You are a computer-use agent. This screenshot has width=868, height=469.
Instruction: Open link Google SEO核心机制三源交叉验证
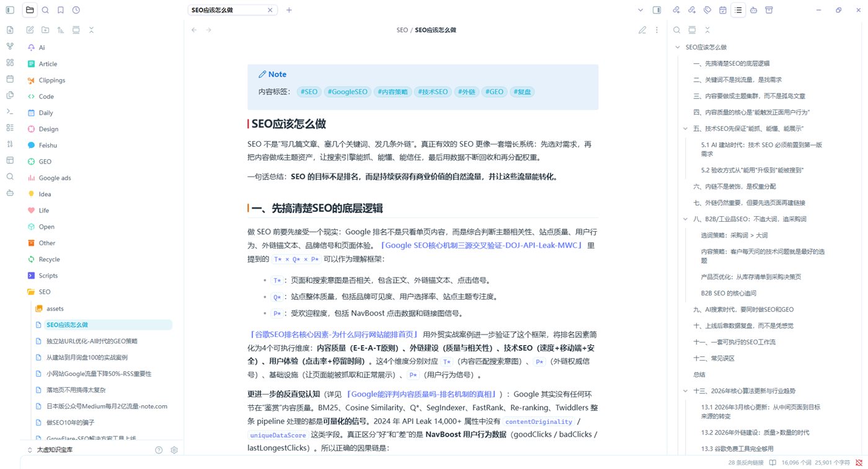pyautogui.click(x=482, y=245)
